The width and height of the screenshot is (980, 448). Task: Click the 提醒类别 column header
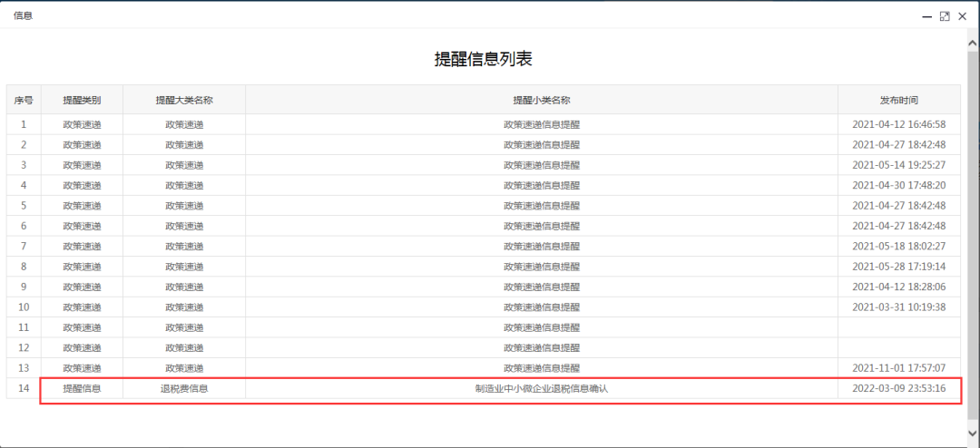click(82, 100)
